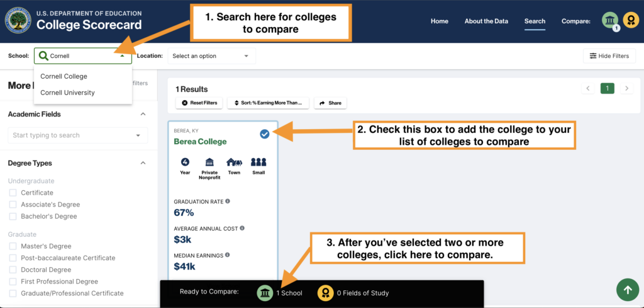644x308 pixels.
Task: Click Hide Filters button
Action: [x=609, y=56]
